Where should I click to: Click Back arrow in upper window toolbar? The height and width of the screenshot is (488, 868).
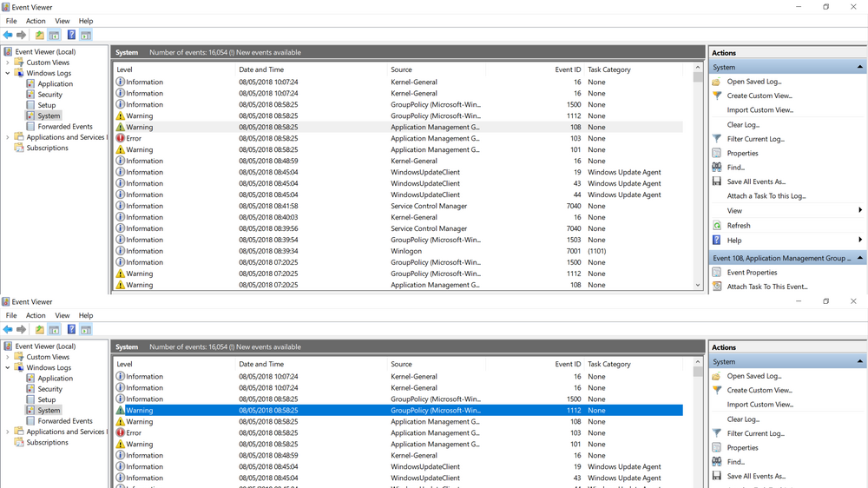click(8, 35)
